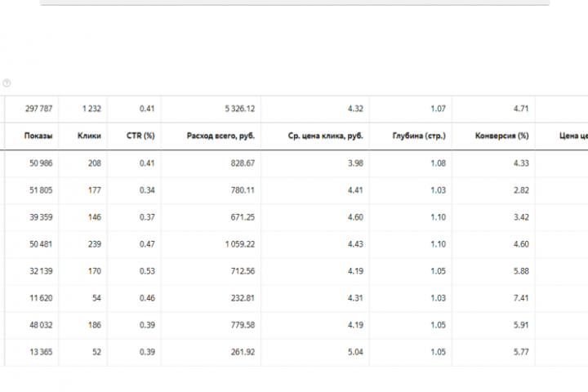Click the CTR (%) column header
The height and width of the screenshot is (392, 588).
140,136
